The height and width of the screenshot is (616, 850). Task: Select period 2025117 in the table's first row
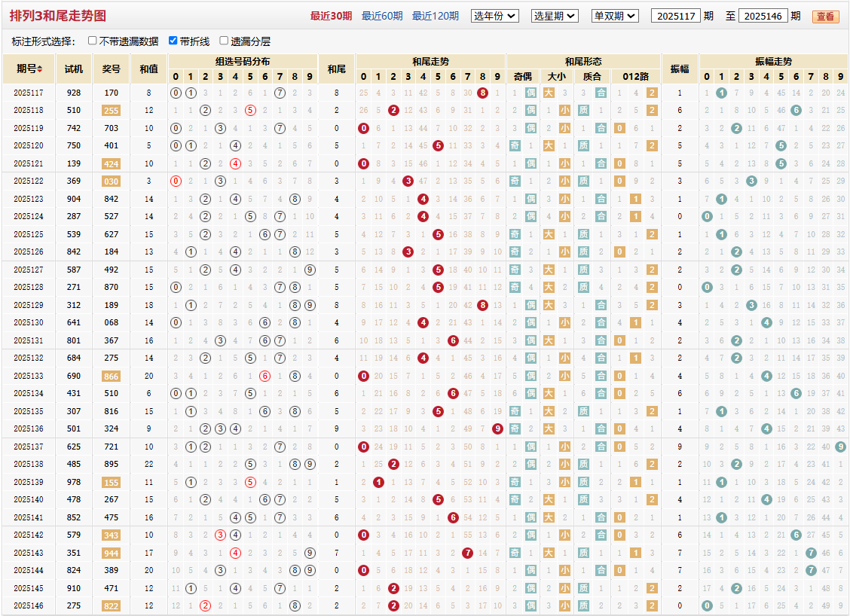(28, 93)
